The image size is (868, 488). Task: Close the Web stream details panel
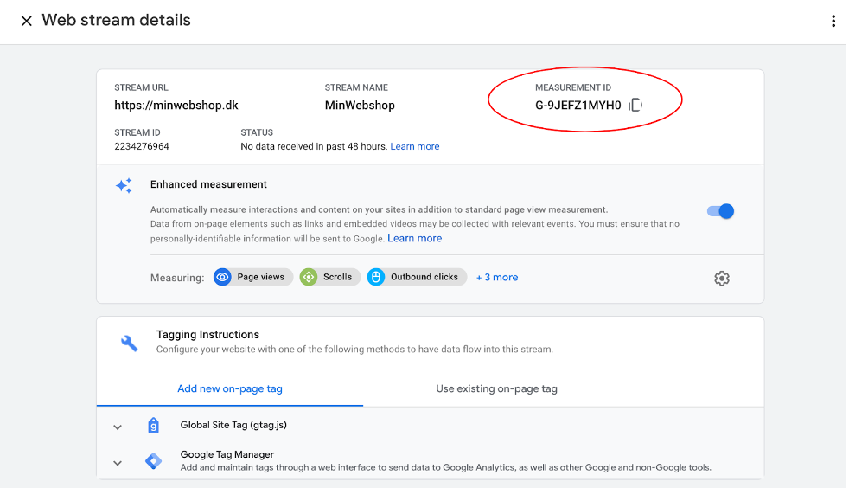coord(26,21)
